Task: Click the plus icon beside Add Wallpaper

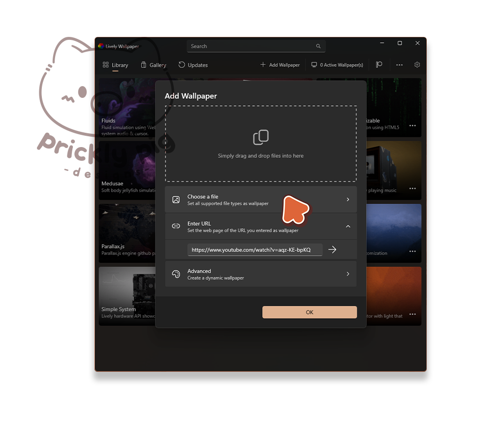Action: coord(263,64)
